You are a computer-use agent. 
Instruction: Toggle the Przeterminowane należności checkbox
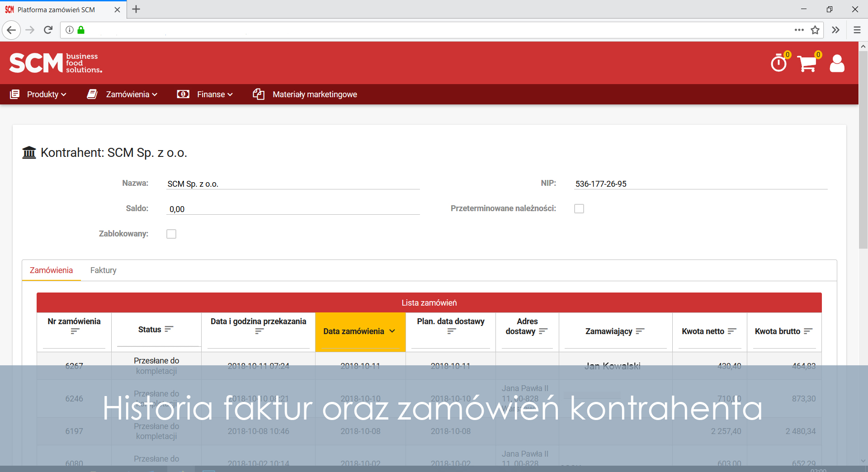pos(579,208)
